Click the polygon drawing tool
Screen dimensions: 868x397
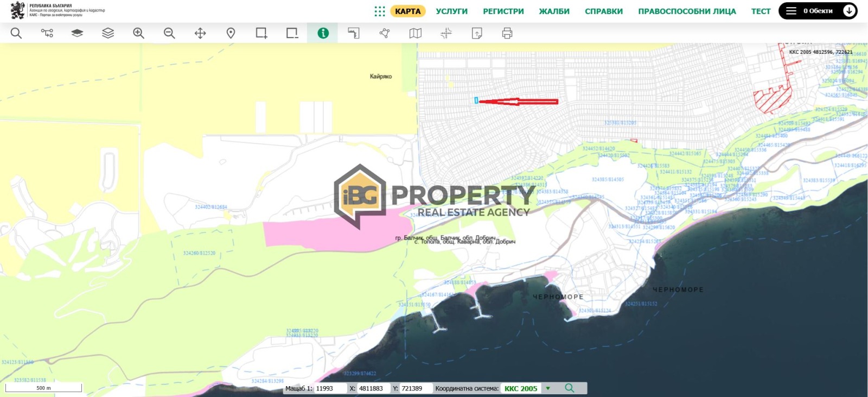[x=385, y=33]
